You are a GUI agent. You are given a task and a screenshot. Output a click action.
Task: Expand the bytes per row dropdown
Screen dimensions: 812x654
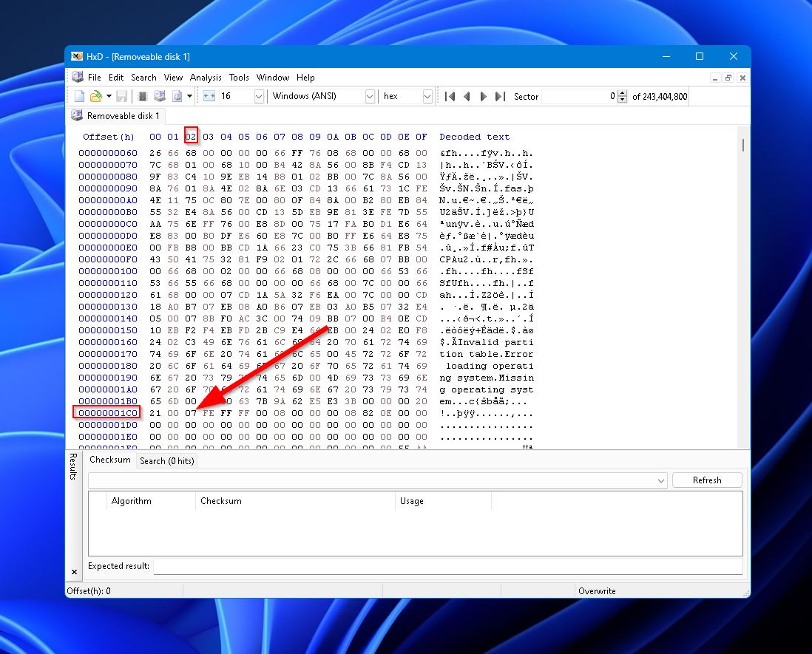(x=259, y=96)
